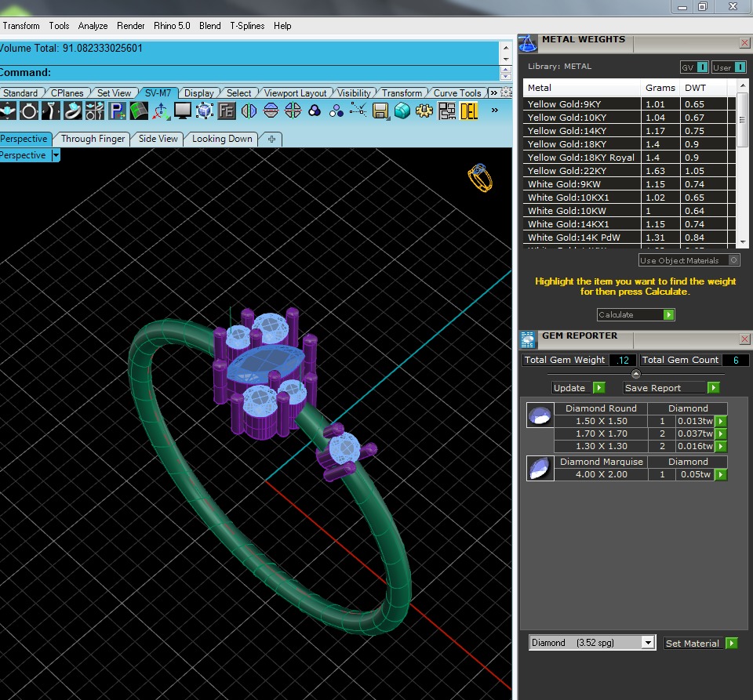The image size is (753, 700).
Task: Click the three separate blue spheres icon
Action: pyautogui.click(x=336, y=111)
